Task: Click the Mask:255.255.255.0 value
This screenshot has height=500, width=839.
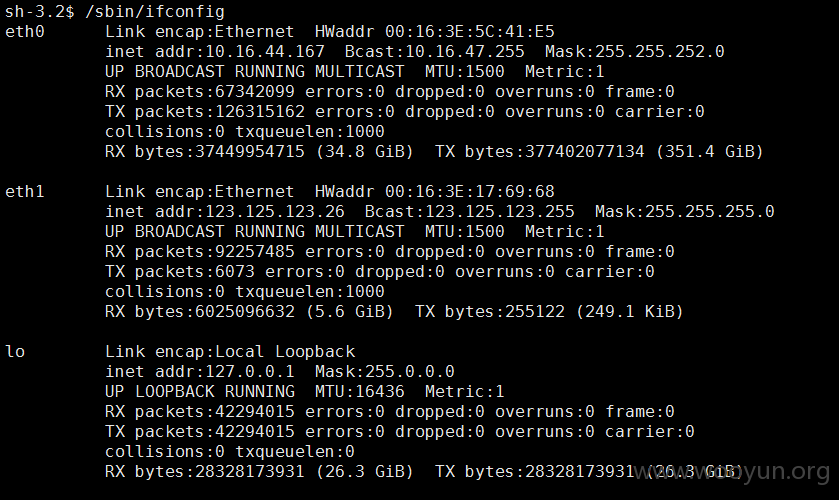Action: [x=684, y=211]
